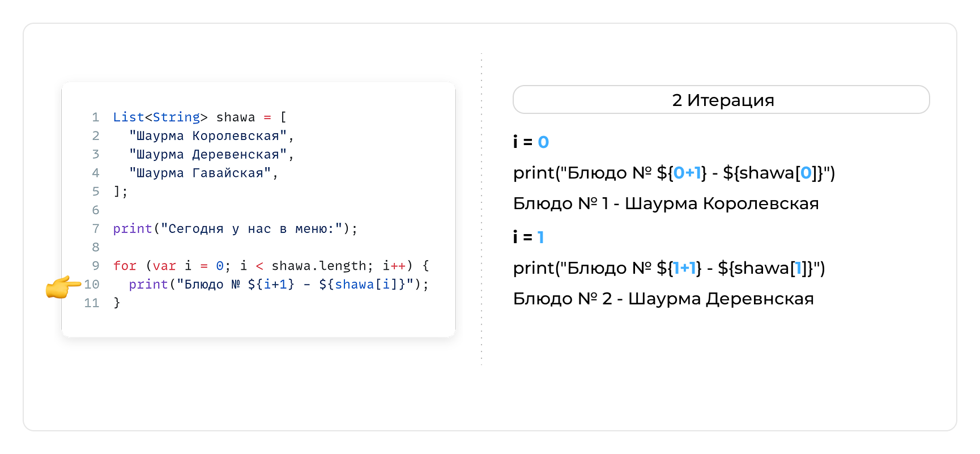Click line number 11 in the code gutter
This screenshot has width=980, height=454.
tap(92, 303)
